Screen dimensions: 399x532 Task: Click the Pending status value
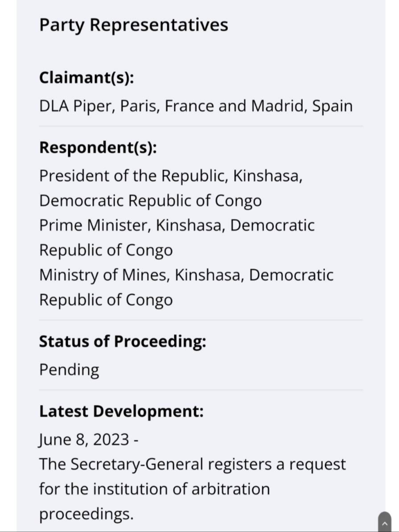pyautogui.click(x=69, y=370)
